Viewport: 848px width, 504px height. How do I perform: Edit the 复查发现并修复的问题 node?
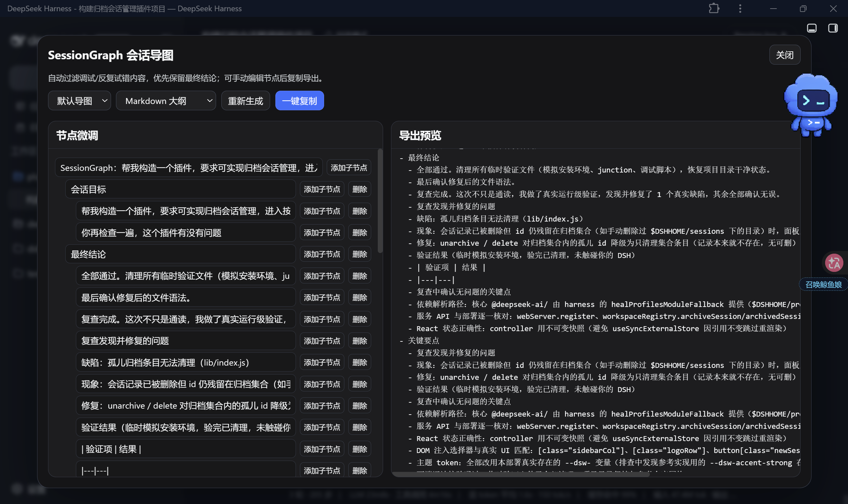[186, 340]
